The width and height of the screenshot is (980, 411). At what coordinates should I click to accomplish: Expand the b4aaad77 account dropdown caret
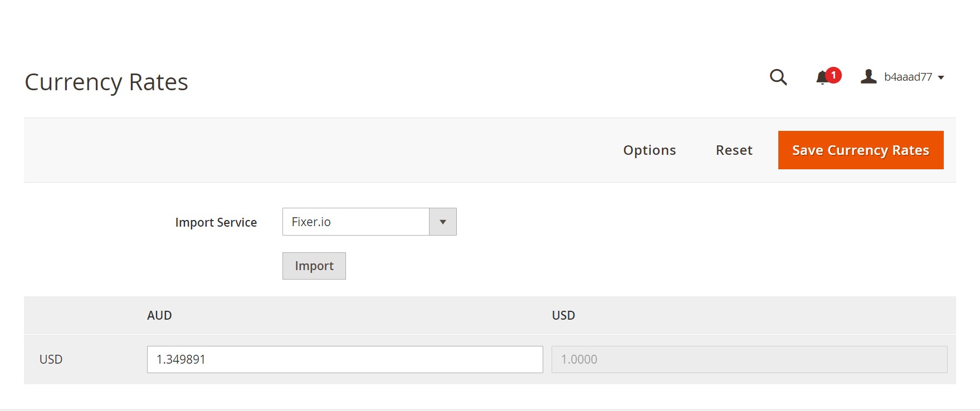[x=942, y=77]
